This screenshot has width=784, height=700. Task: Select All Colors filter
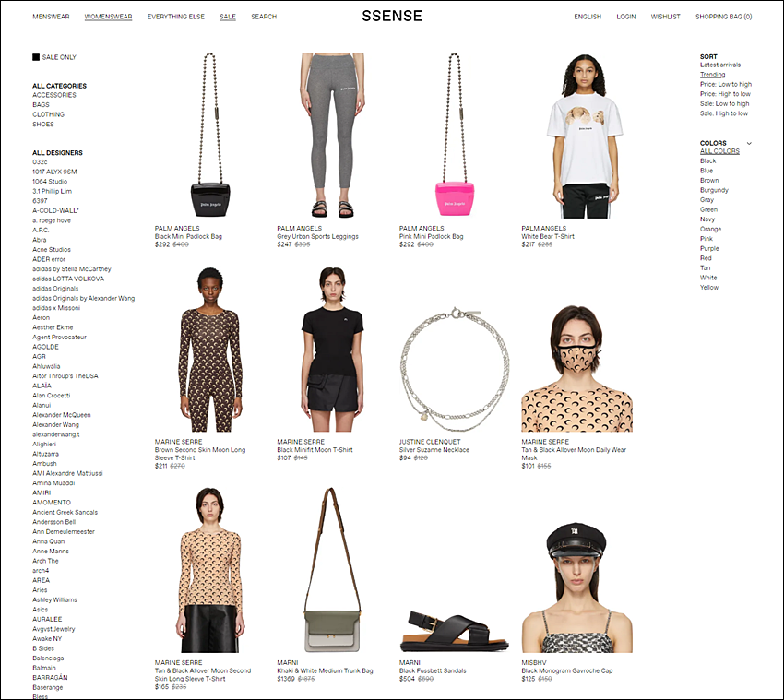click(x=719, y=151)
